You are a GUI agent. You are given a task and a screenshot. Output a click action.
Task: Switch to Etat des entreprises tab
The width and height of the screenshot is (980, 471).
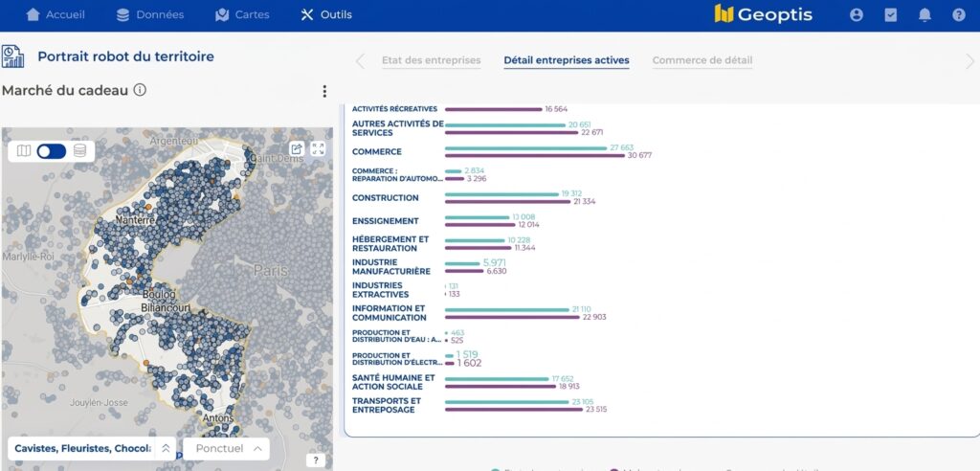point(432,60)
